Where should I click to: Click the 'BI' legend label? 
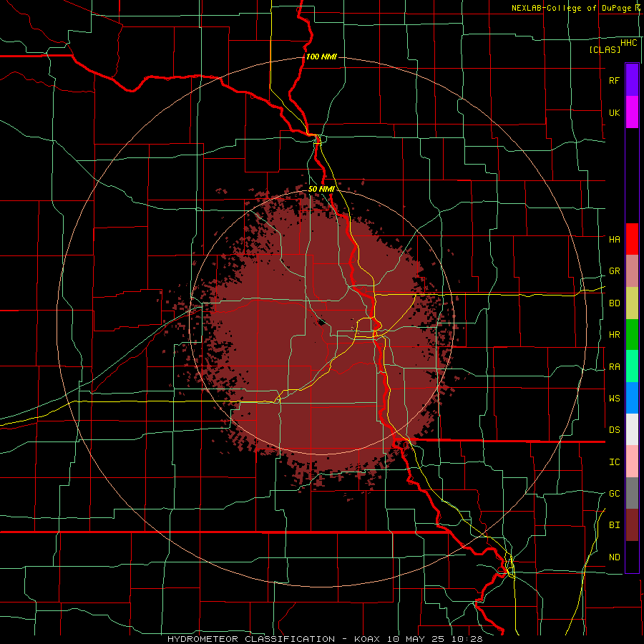(x=614, y=525)
